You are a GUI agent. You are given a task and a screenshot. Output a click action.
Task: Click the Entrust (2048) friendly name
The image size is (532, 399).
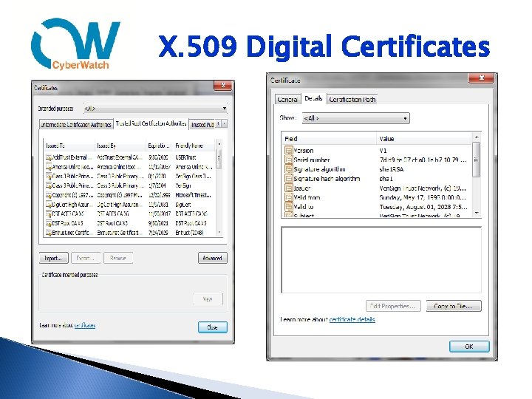coord(189,233)
